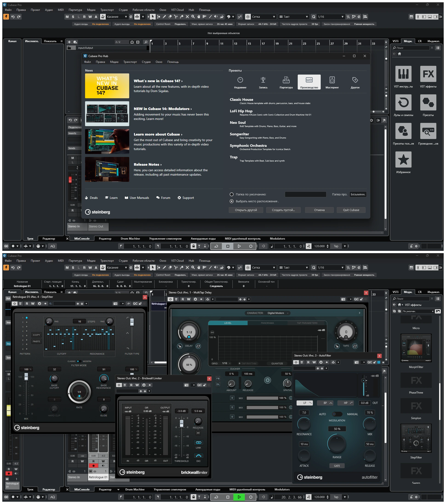The height and width of the screenshot is (504, 446).
Task: Open the User Manuals link
Action: (137, 198)
